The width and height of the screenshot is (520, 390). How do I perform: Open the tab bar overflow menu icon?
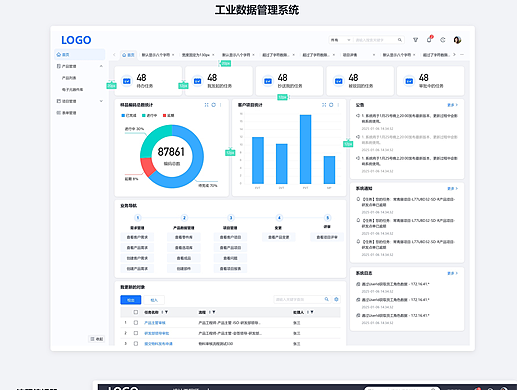pos(462,55)
